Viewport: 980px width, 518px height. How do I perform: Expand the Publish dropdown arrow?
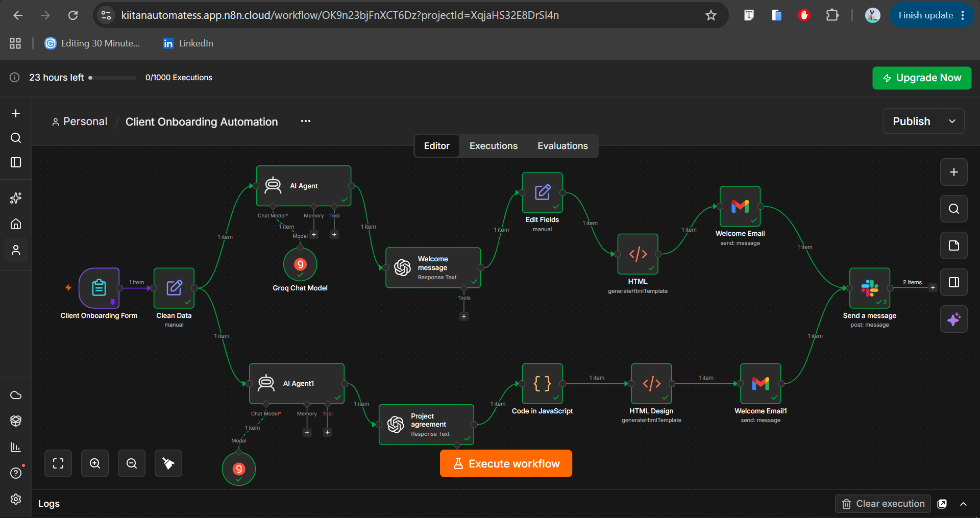click(x=952, y=121)
